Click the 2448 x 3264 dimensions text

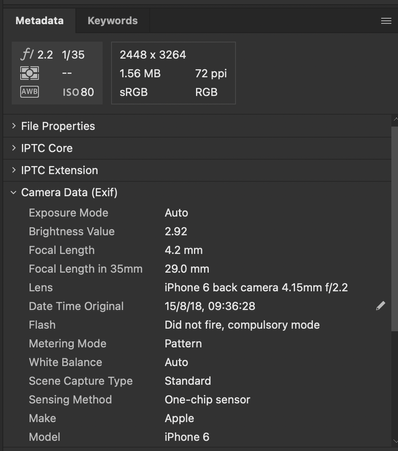tap(153, 55)
